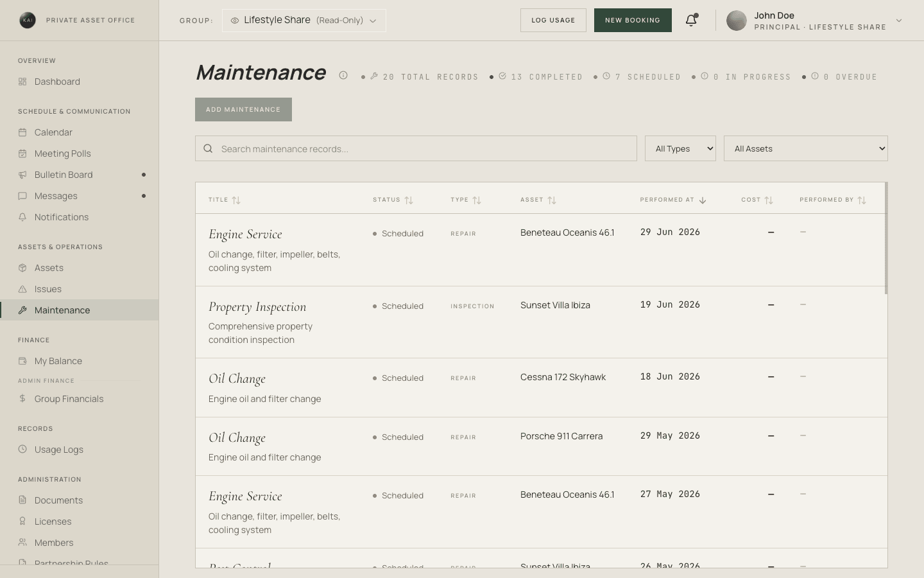Open Group Financials link

tap(80, 399)
